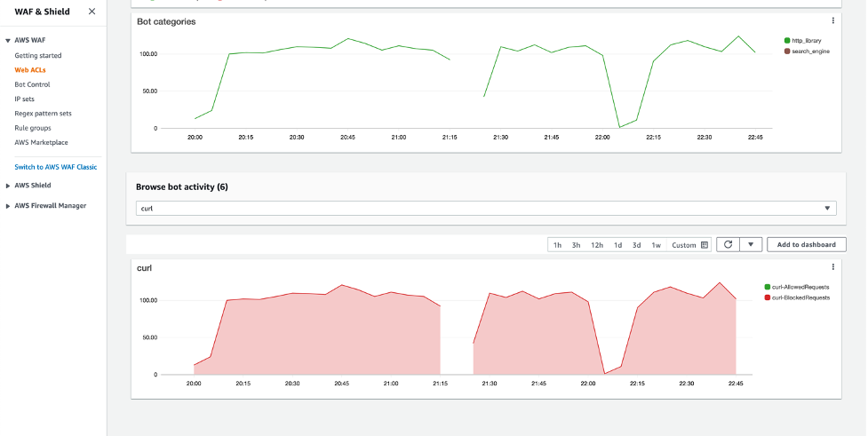This screenshot has width=868, height=436.
Task: Open curl widget options menu
Action: click(x=832, y=267)
